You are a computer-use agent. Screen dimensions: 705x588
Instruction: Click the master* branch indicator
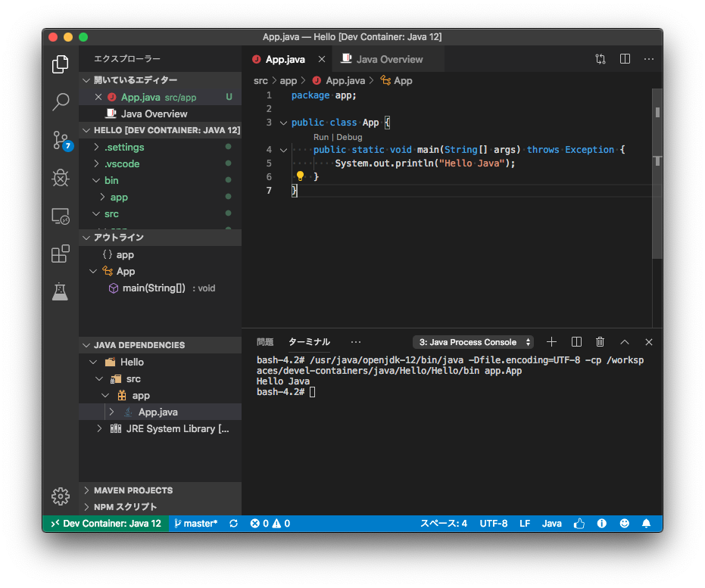[x=195, y=524]
